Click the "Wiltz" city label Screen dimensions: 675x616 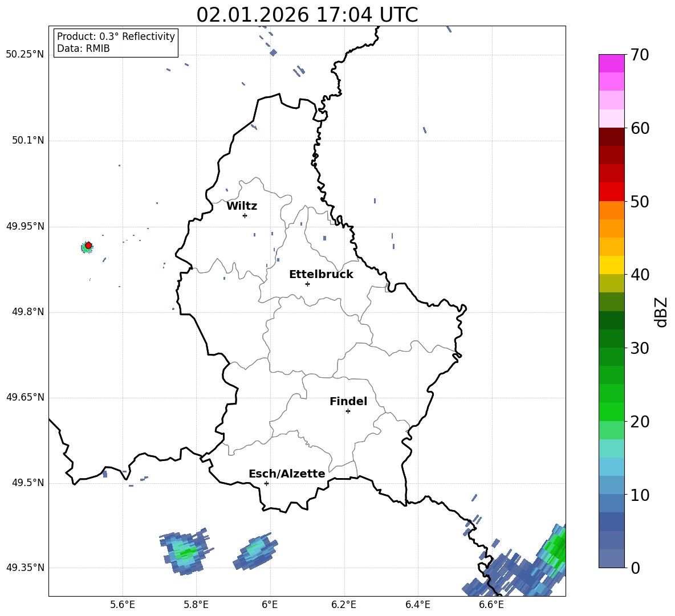pos(242,206)
